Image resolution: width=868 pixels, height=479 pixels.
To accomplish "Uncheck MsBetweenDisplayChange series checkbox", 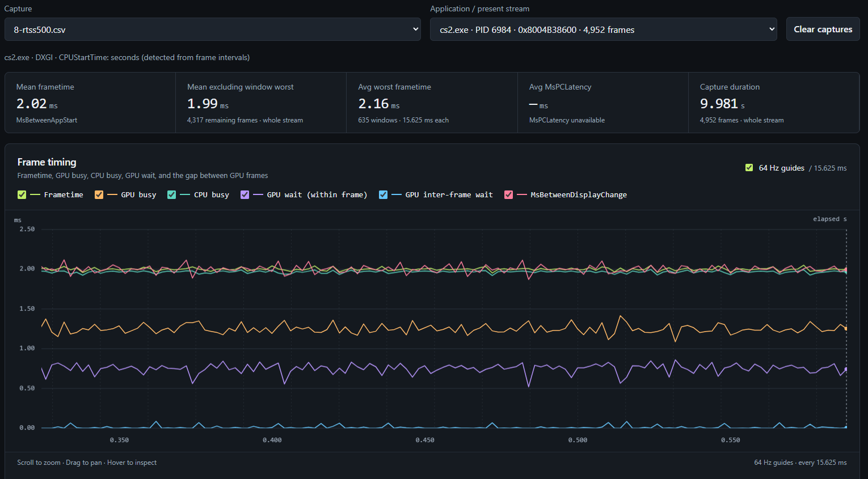I will pyautogui.click(x=509, y=194).
